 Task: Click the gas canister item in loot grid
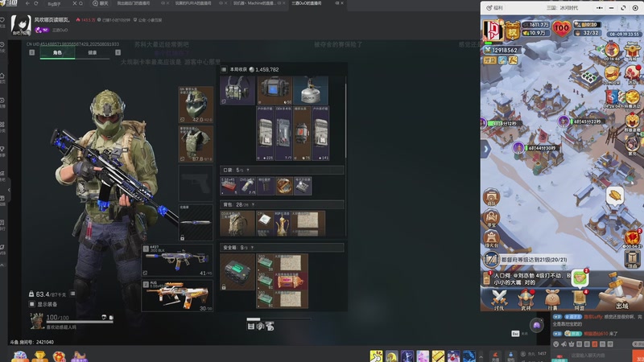click(311, 90)
